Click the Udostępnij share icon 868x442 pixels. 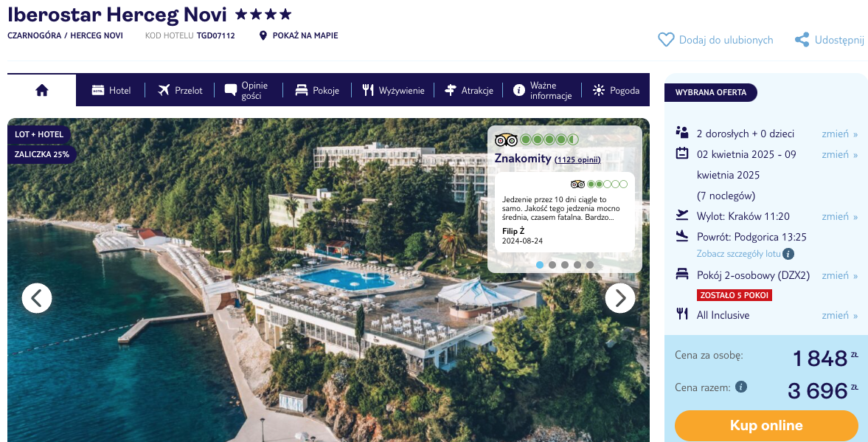click(x=802, y=40)
